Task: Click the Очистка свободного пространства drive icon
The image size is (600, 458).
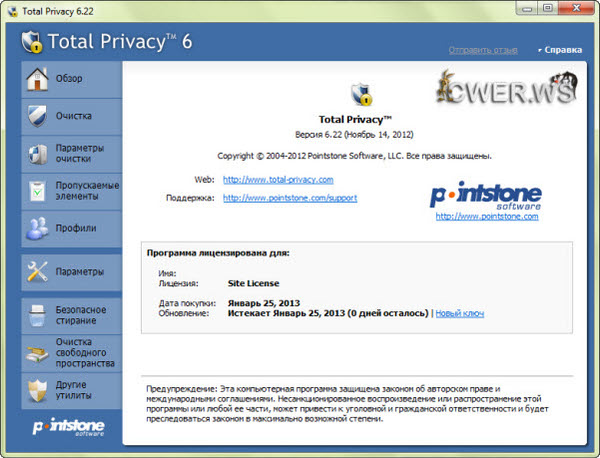Action: click(37, 351)
